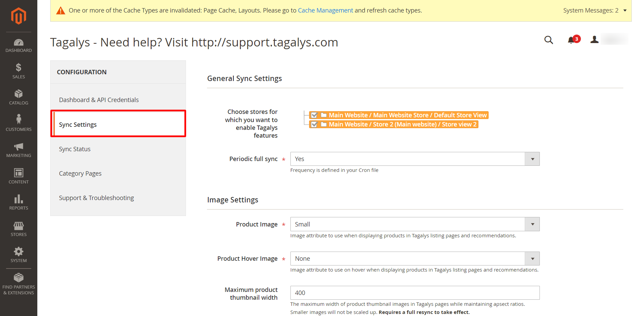644x316 pixels.
Task: Click the Image Settings heading
Action: click(x=232, y=200)
